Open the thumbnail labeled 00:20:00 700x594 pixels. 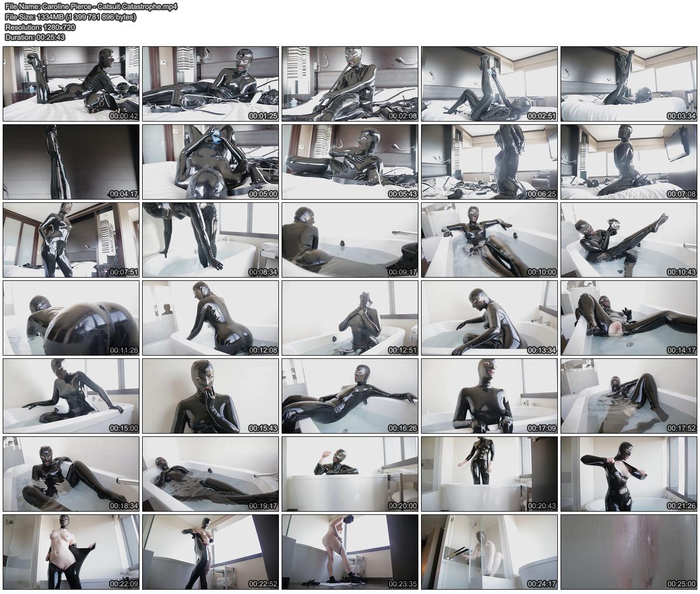coord(350,474)
